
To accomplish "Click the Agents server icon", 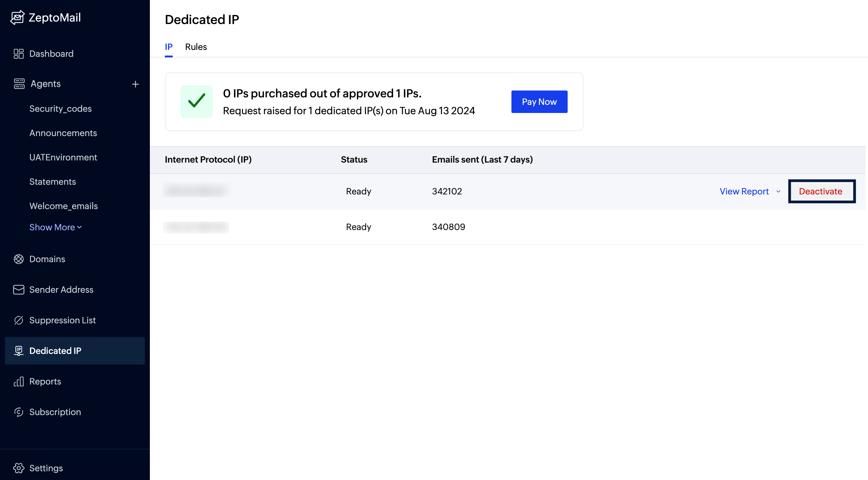I will tap(19, 84).
